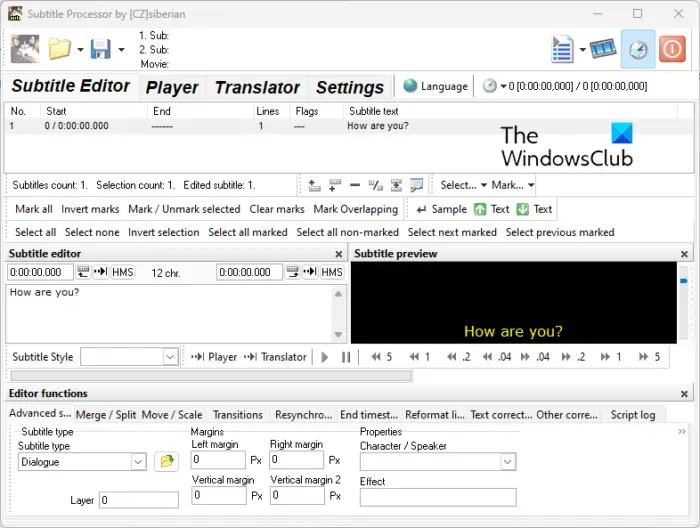Load subtitle type with the green folder icon
The image size is (700, 528).
(x=167, y=461)
